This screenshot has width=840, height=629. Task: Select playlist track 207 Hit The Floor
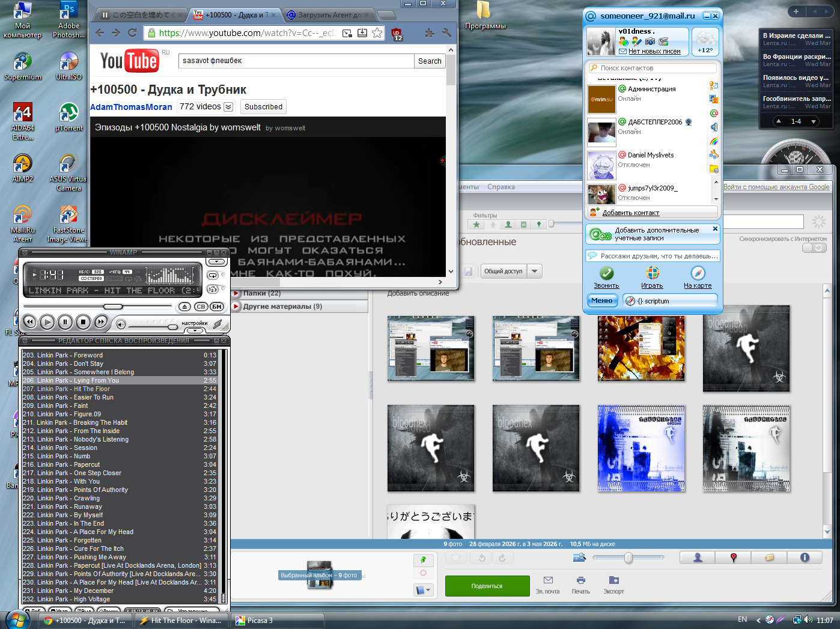tap(119, 389)
